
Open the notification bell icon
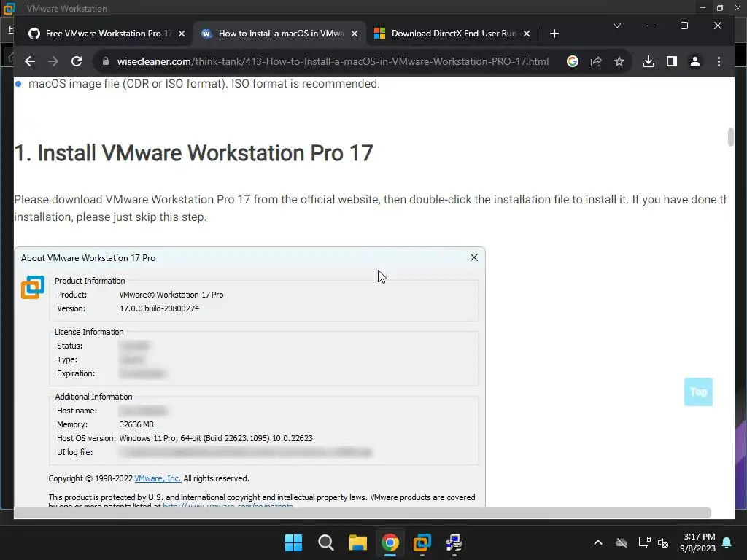coord(727,542)
